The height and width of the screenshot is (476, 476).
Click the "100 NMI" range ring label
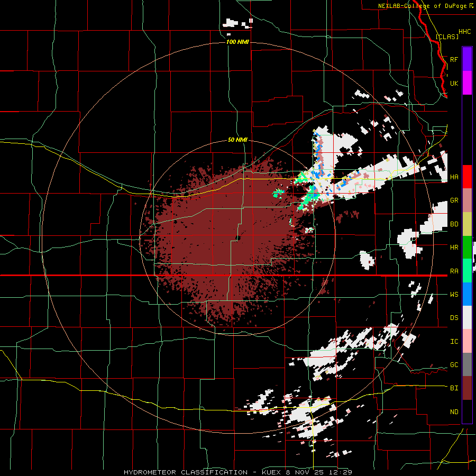point(237,42)
